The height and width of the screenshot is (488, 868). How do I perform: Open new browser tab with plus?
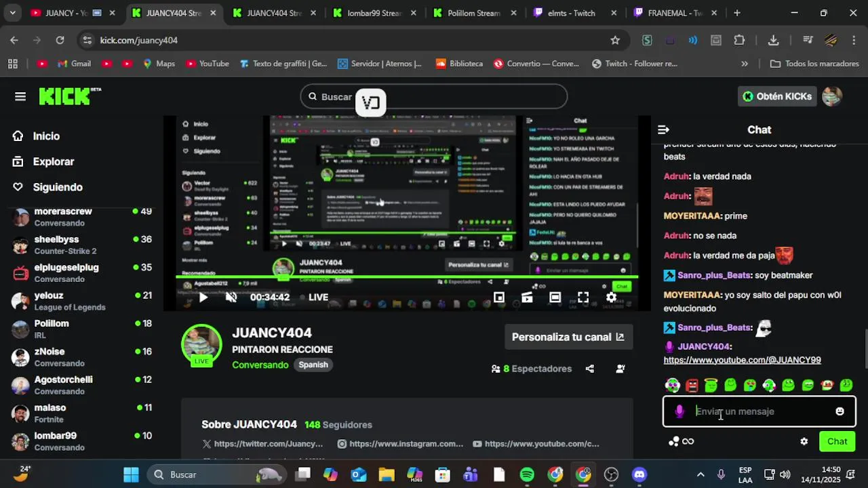[x=736, y=13]
